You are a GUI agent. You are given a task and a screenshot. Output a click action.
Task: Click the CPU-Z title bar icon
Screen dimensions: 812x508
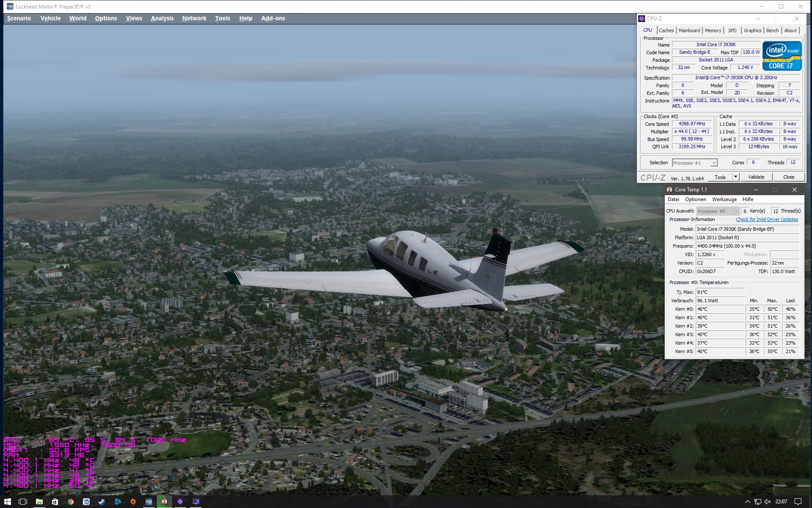pyautogui.click(x=642, y=19)
